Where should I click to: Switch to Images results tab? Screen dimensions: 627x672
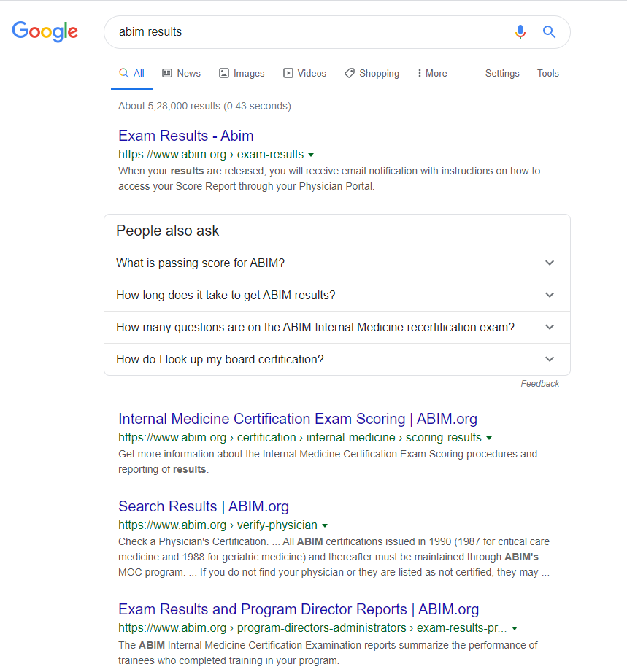(242, 73)
